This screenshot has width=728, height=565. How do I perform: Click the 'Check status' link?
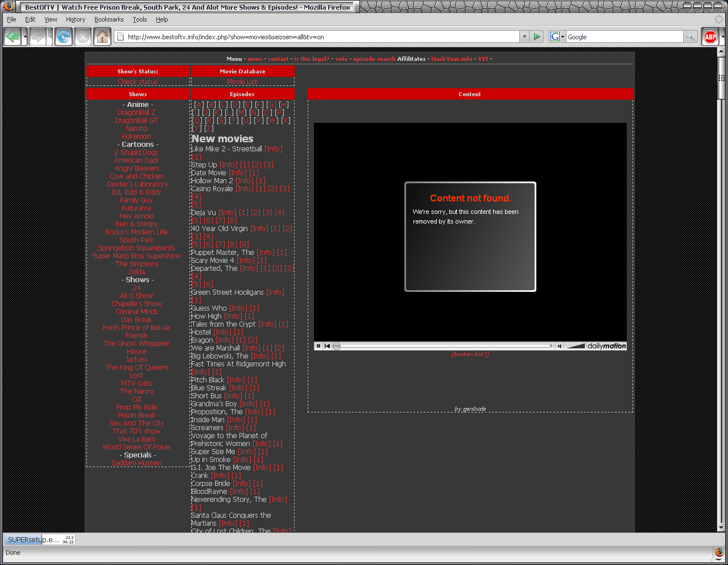138,82
